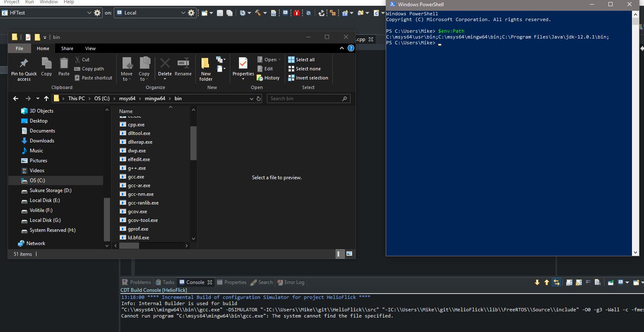Screen dimensions: 644x332
Task: Switch to Eclipse Error Log tab
Action: coord(291,282)
